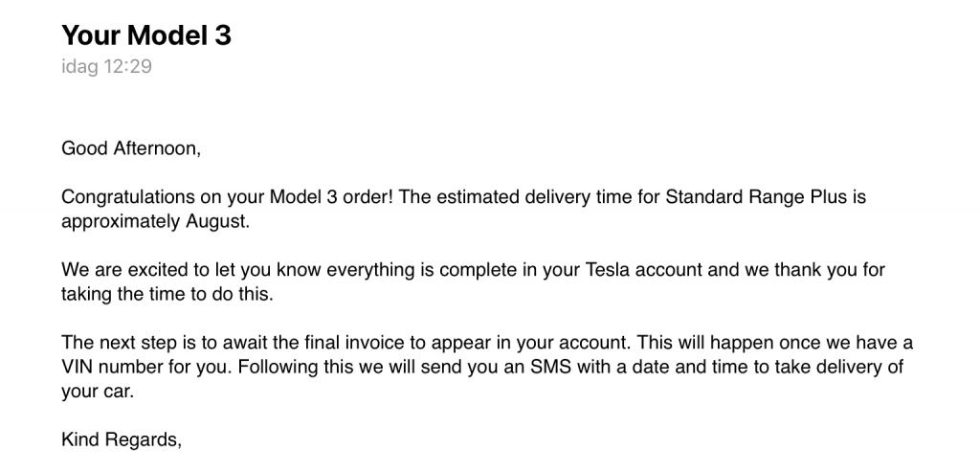Click "Standard Range Plus" in first paragraph
980x472 pixels.
tap(757, 197)
